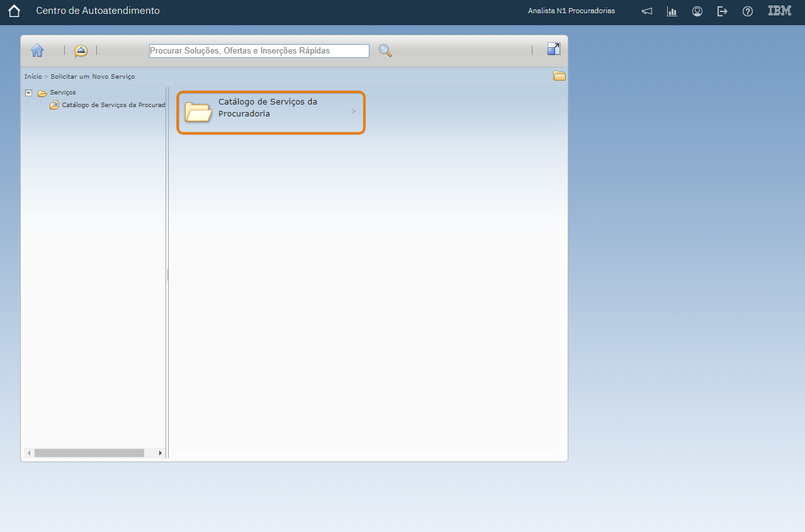Click the folder icon beside breadcrumb bar
The image size is (805, 532).
[x=560, y=76]
